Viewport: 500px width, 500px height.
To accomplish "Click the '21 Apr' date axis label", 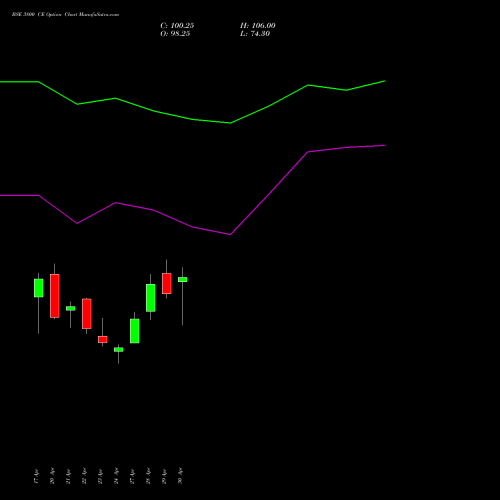I will coord(68,476).
